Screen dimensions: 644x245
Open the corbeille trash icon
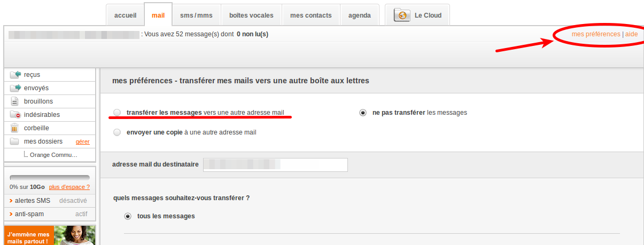[14, 128]
